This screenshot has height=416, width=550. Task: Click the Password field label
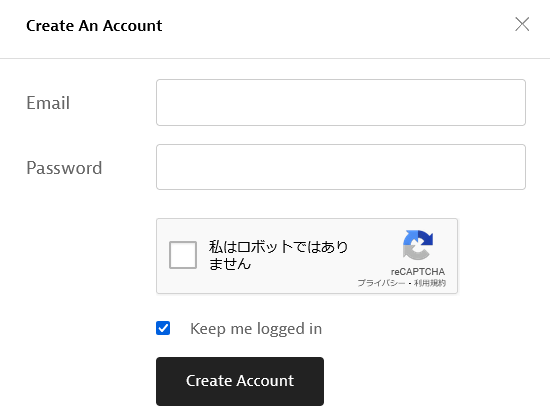coord(64,168)
